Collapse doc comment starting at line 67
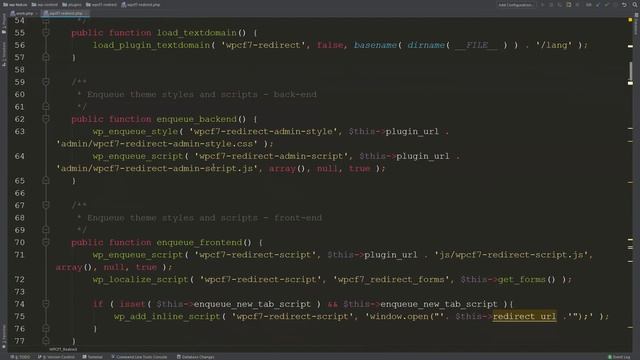The height and width of the screenshot is (360, 640). tap(46, 205)
